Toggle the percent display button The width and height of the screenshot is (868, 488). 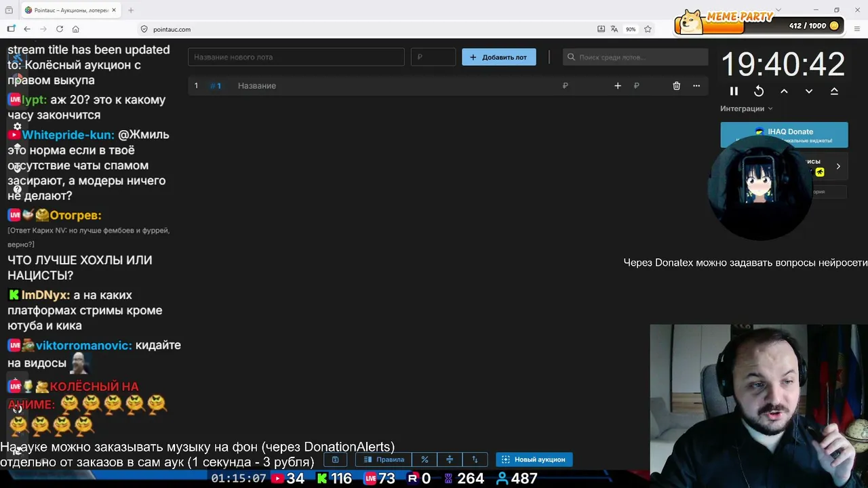tap(425, 460)
